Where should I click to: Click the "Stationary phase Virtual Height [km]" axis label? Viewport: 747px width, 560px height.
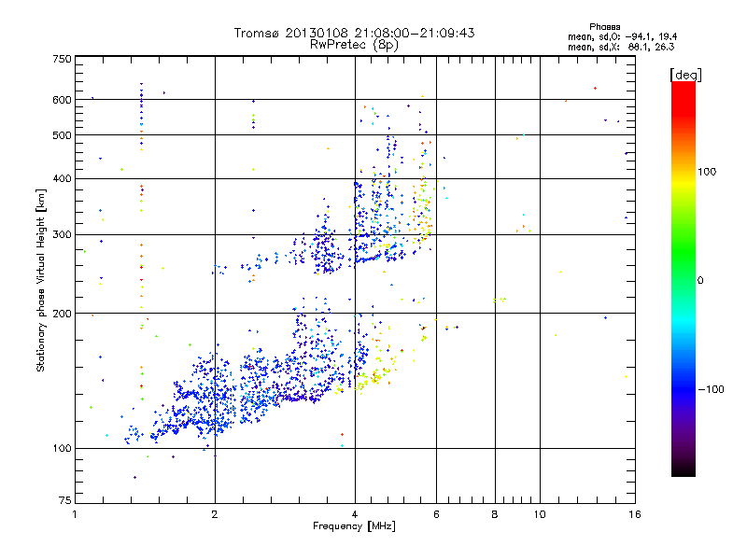41,280
